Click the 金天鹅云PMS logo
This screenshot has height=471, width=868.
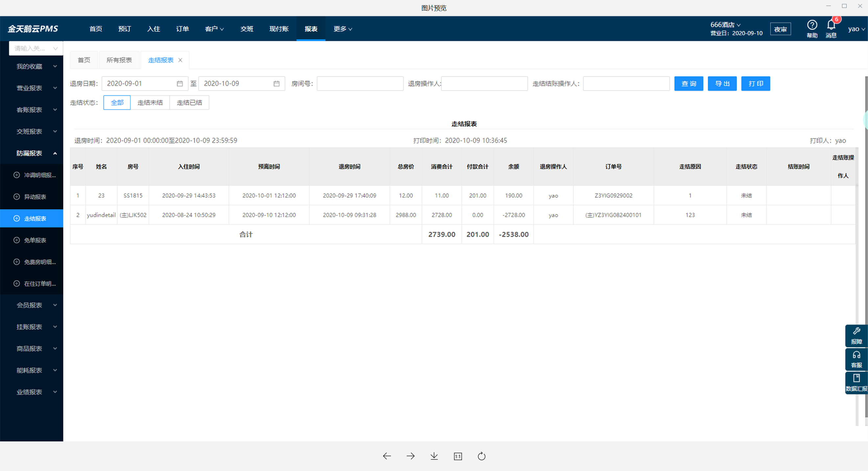click(x=33, y=29)
